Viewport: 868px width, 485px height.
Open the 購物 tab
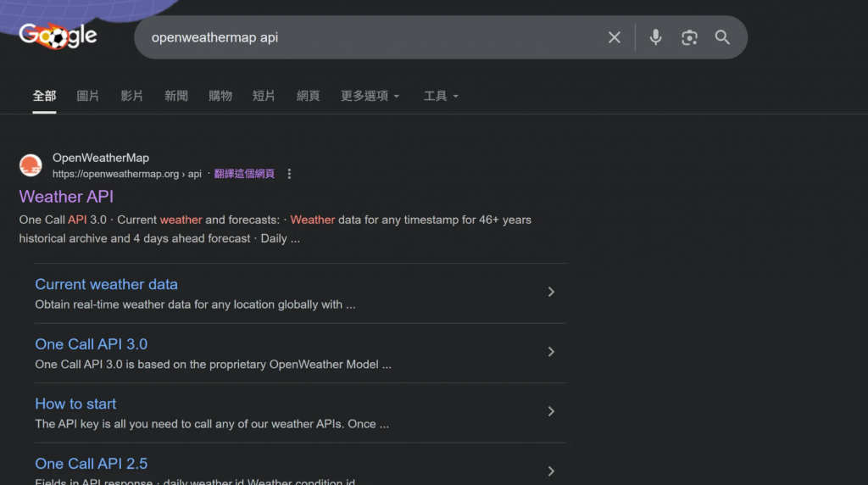tap(220, 96)
